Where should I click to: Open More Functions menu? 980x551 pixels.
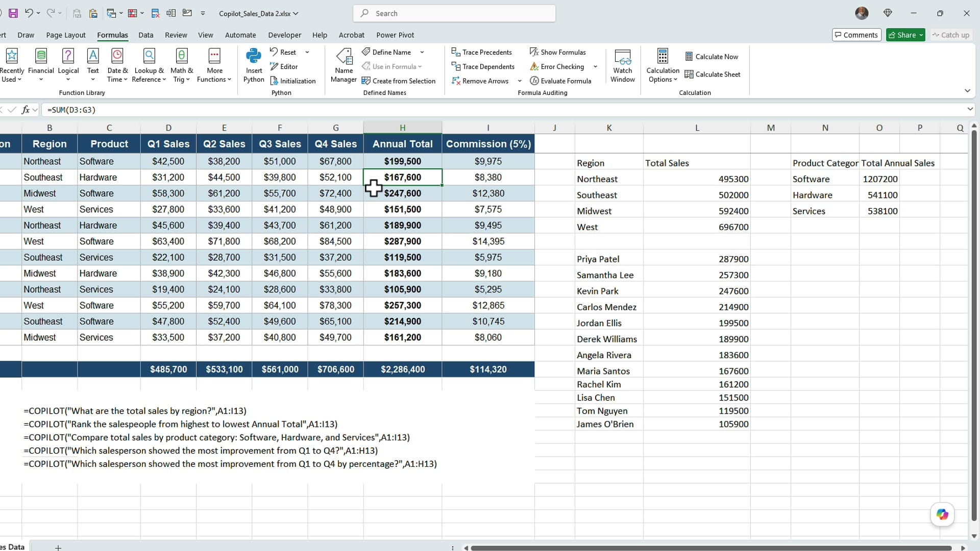tap(214, 65)
